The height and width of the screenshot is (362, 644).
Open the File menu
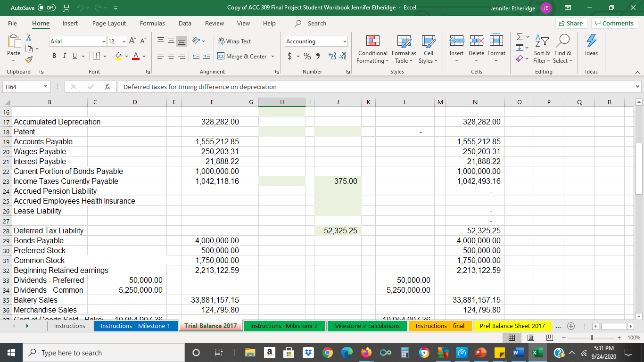13,23
